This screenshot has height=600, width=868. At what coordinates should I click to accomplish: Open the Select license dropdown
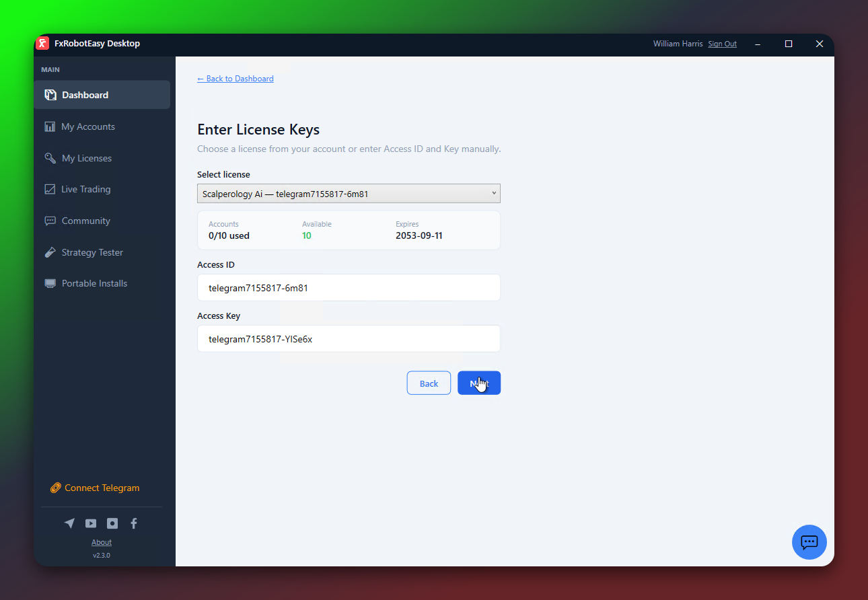coord(349,193)
